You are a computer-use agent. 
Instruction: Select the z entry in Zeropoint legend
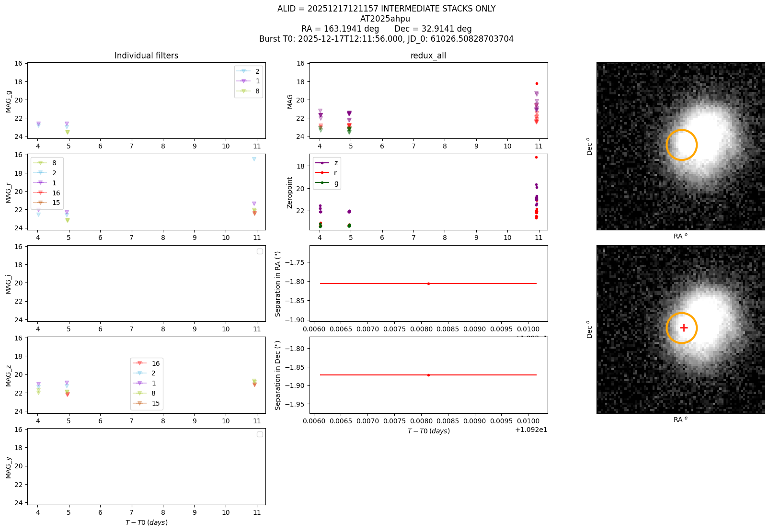(x=326, y=163)
